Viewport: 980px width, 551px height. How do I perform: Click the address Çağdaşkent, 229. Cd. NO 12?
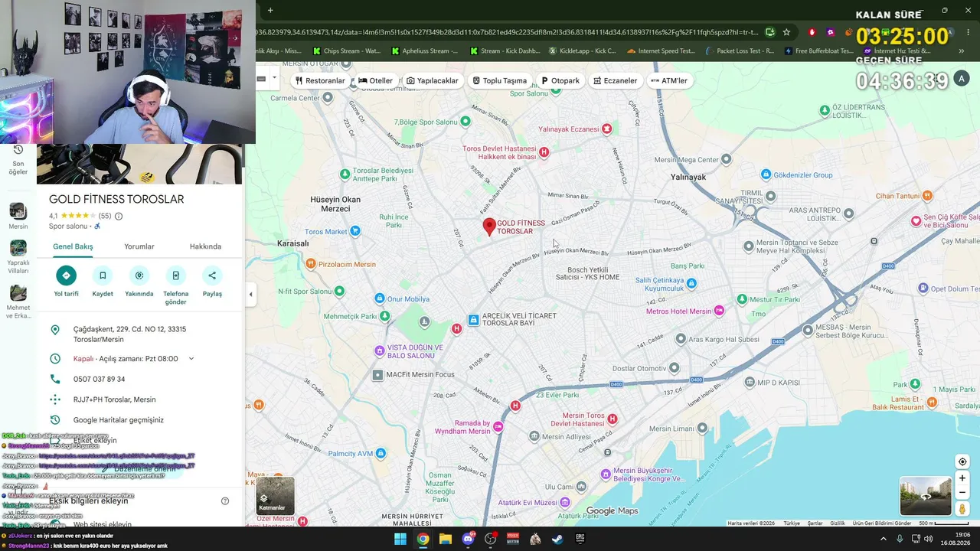tap(130, 334)
